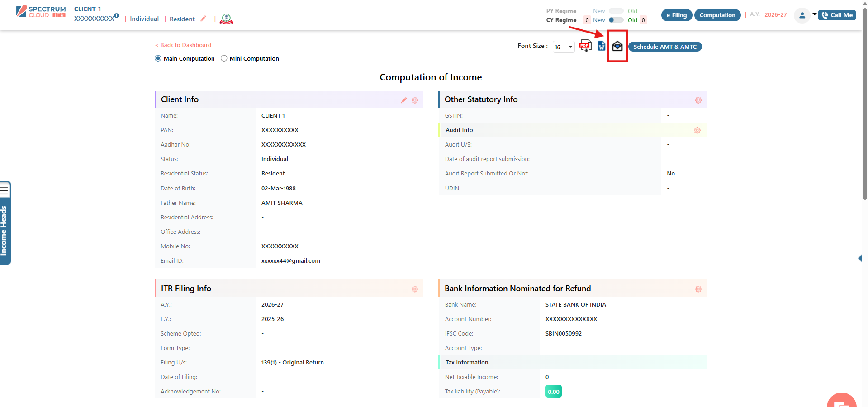Switch to the Computation tab
The image size is (868, 407).
point(717,15)
